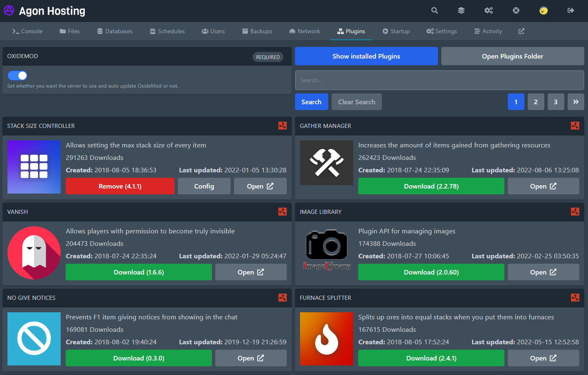Switch to the Backups tab
The width and height of the screenshot is (588, 375).
coord(257,31)
